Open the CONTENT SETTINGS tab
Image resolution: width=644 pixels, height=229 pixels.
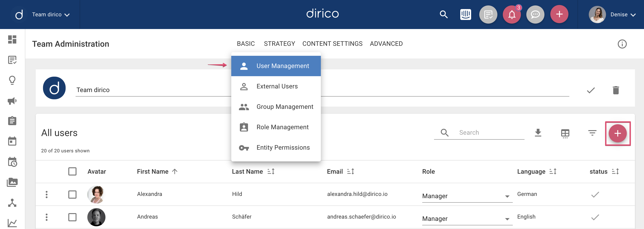coord(332,44)
